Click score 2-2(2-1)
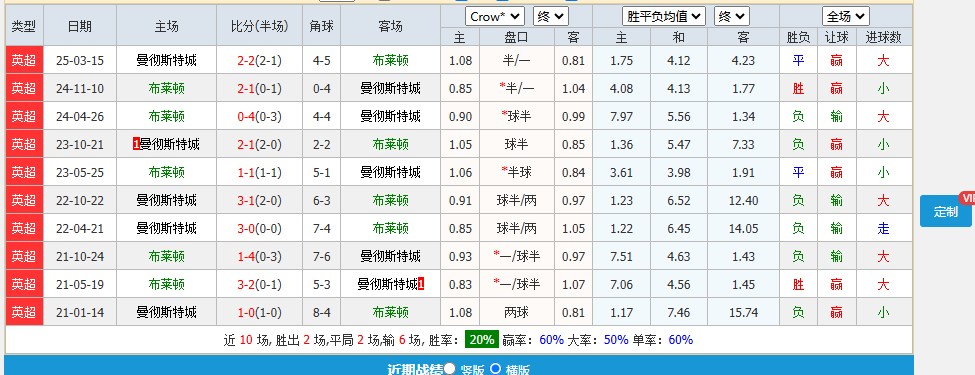 [x=259, y=61]
